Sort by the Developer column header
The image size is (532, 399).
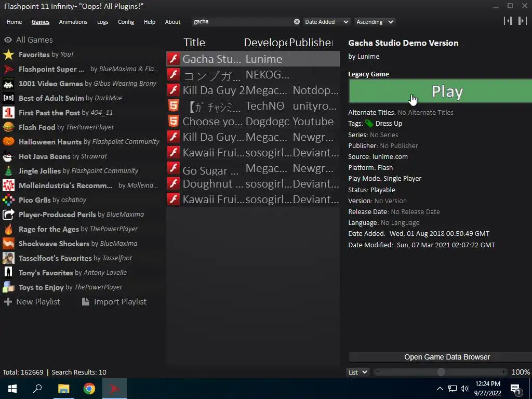pyautogui.click(x=265, y=43)
